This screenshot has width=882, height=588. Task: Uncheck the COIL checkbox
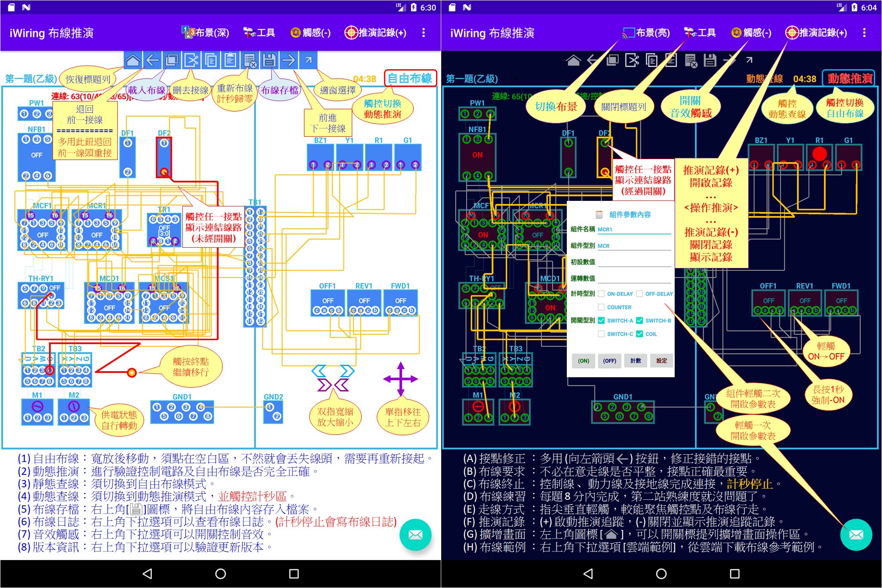pos(639,334)
